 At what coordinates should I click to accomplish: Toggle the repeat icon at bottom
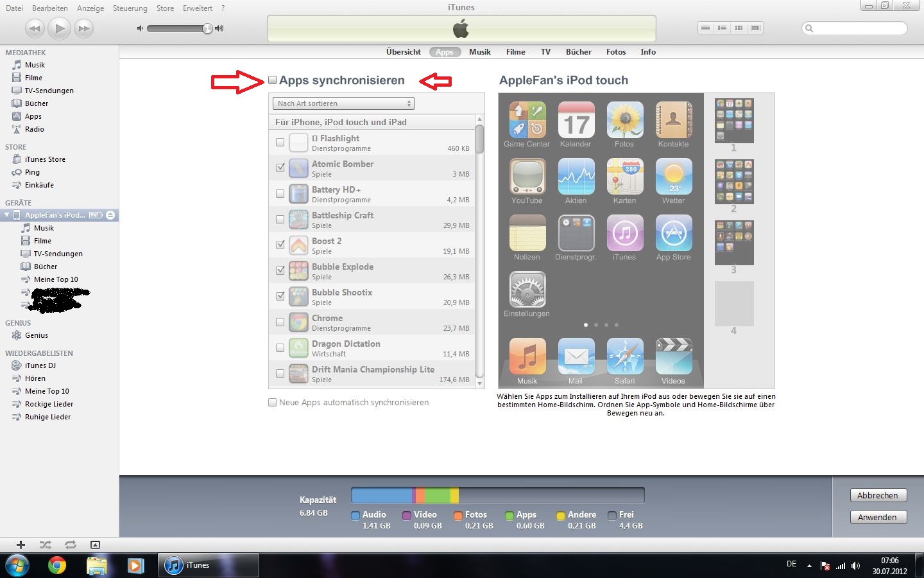pos(70,545)
